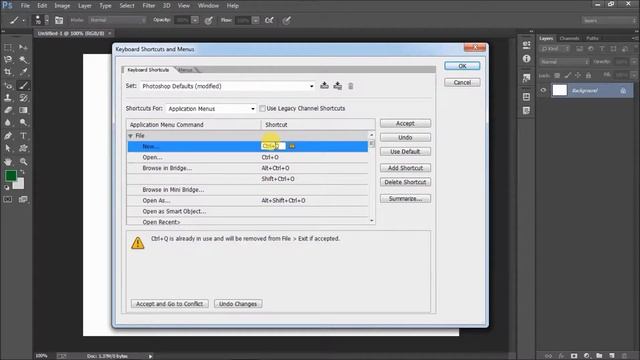Switch to the Channels panel tab
This screenshot has width=640, height=360.
tap(569, 38)
